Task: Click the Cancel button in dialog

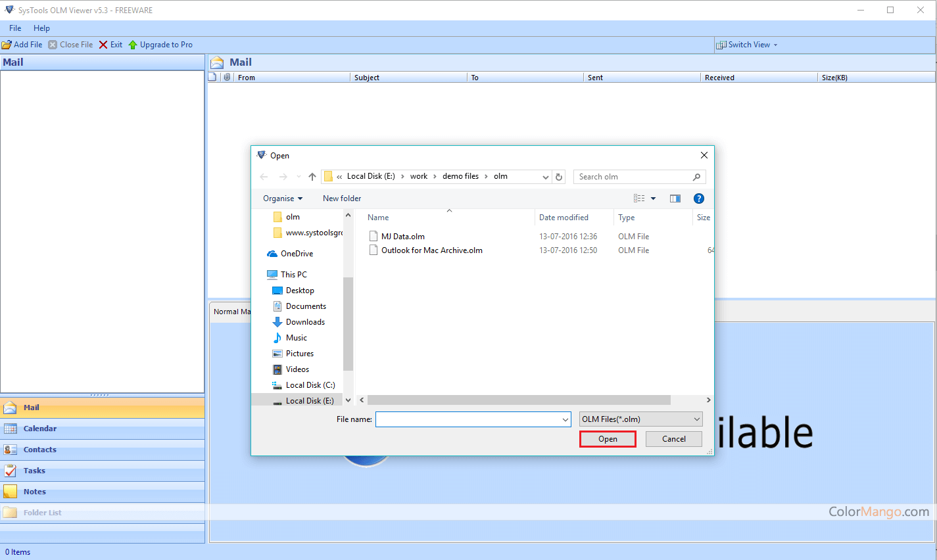Action: point(674,439)
